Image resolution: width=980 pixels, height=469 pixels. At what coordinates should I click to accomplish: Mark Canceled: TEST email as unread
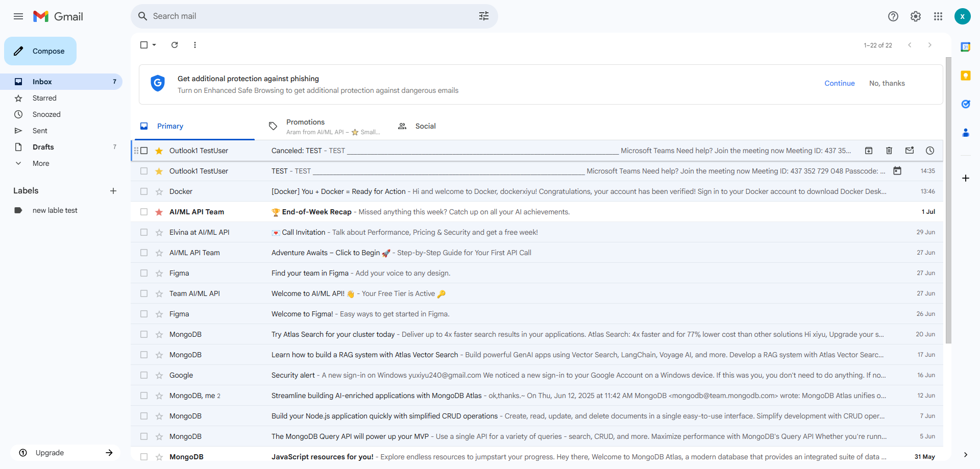coord(910,151)
